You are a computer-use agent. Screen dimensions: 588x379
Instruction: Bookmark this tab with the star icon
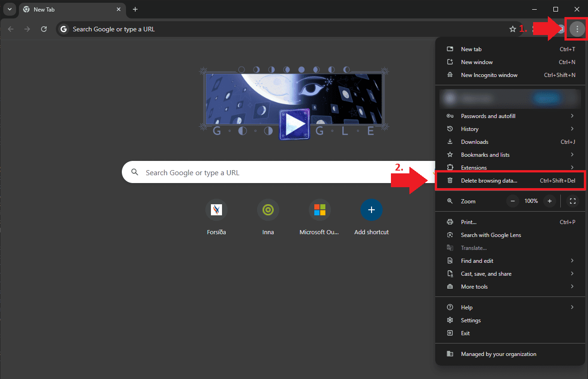(512, 29)
